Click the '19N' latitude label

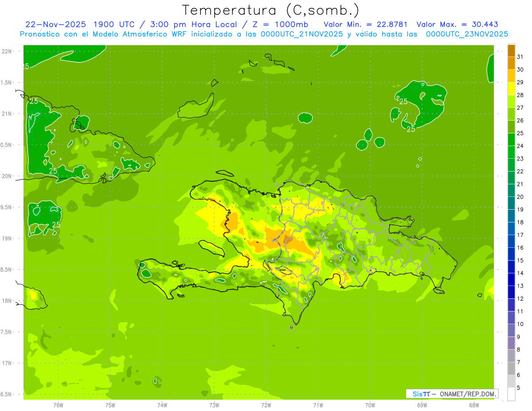coord(7,238)
